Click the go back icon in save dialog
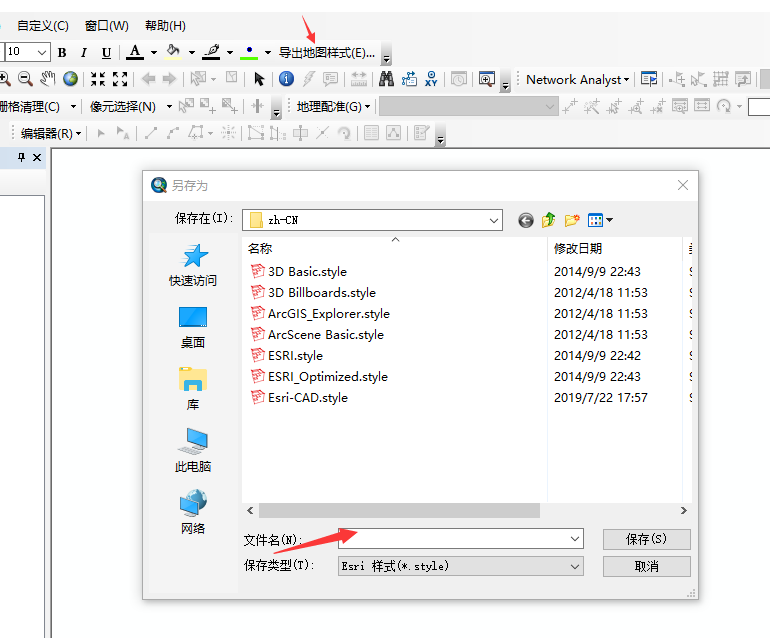This screenshot has width=770, height=638. point(525,221)
